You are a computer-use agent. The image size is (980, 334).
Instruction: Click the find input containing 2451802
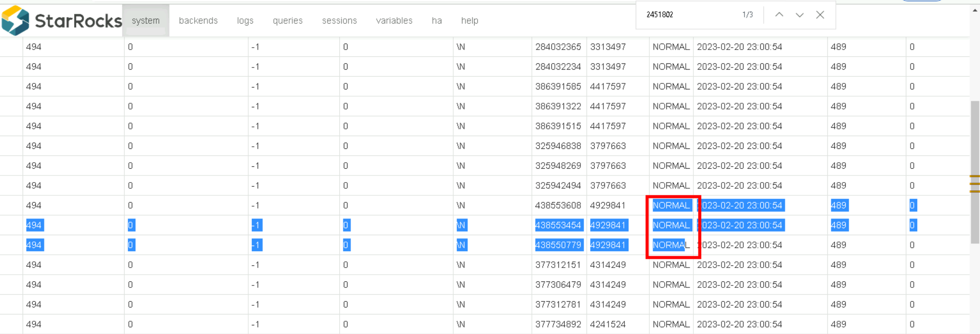click(x=685, y=15)
